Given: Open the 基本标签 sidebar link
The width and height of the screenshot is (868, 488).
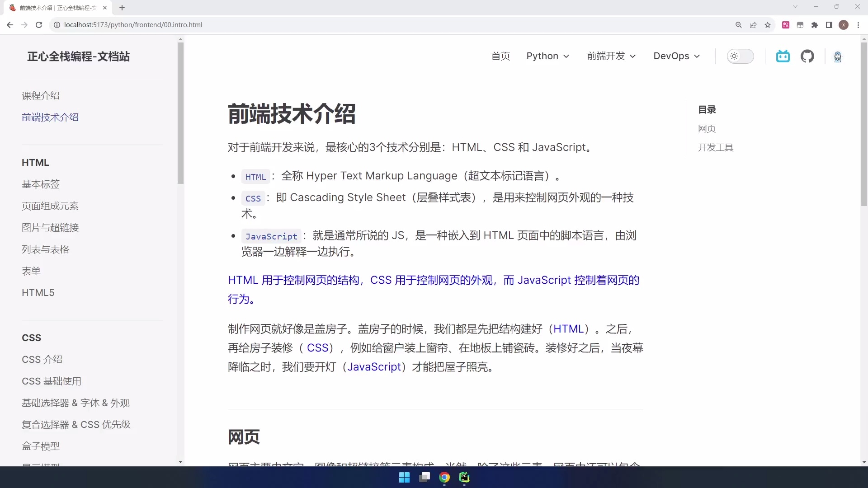Looking at the screenshot, I should tap(41, 184).
